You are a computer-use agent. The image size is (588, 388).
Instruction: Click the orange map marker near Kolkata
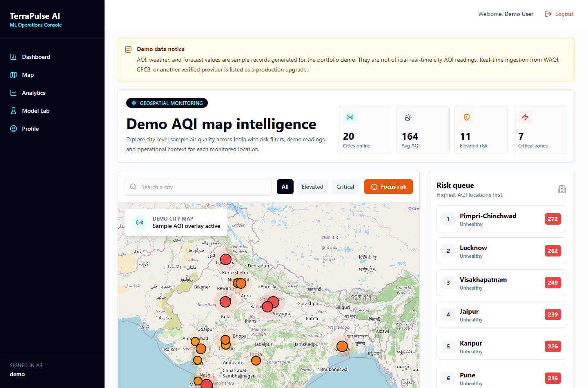click(342, 346)
